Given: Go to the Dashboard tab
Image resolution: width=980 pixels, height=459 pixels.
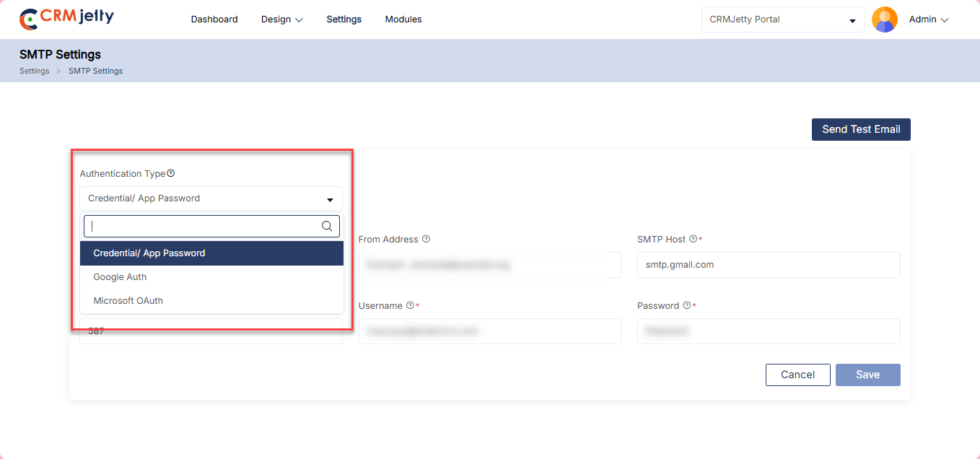Looking at the screenshot, I should (x=214, y=19).
